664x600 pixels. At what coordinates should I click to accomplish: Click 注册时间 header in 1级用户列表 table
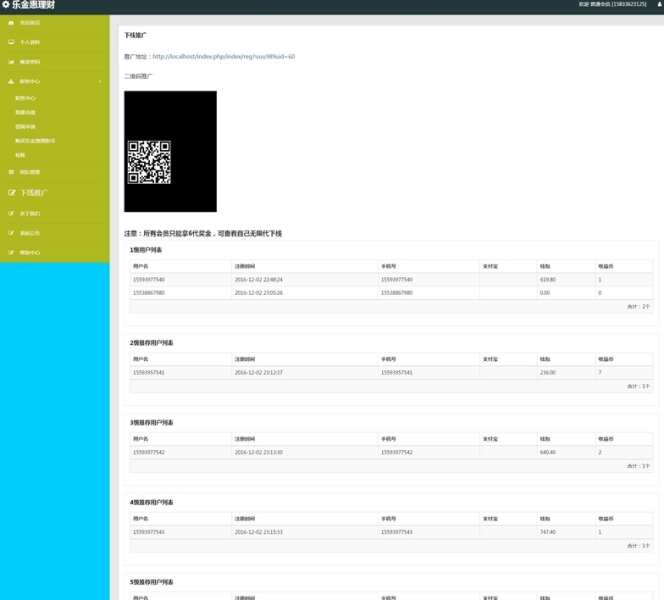[x=245, y=266]
